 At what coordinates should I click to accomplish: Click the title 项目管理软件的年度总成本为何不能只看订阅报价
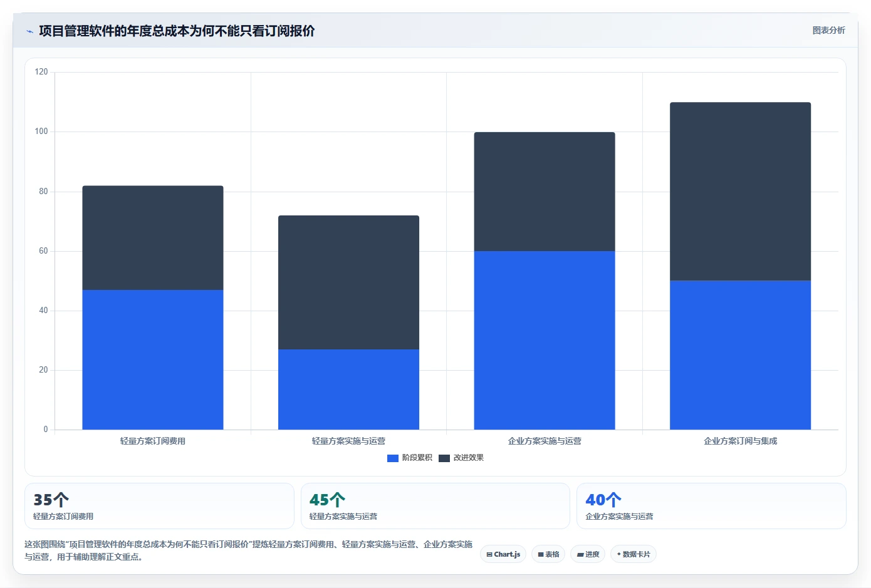(x=177, y=31)
